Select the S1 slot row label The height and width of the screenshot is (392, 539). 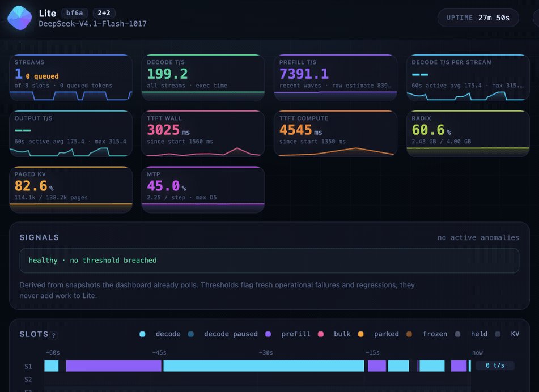28,367
